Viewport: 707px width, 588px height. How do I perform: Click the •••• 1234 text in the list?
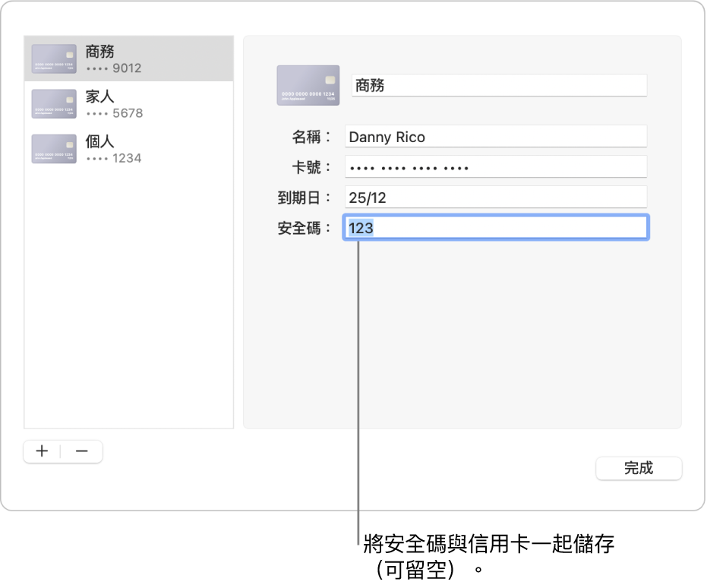click(114, 158)
